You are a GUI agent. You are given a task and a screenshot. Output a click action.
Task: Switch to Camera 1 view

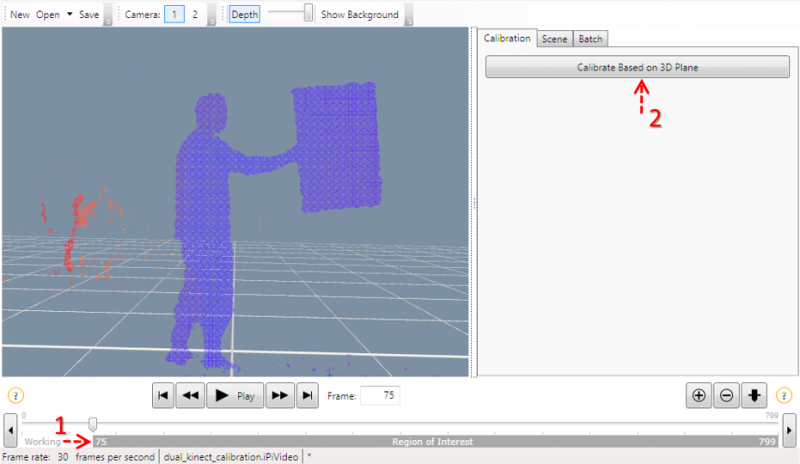click(174, 14)
